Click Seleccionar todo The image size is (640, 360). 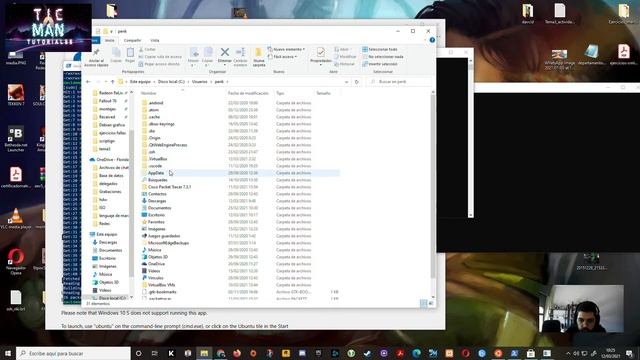(380, 49)
